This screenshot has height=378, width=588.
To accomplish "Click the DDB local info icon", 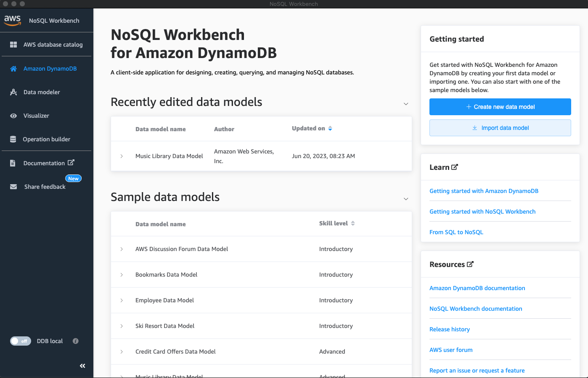I will click(x=76, y=341).
